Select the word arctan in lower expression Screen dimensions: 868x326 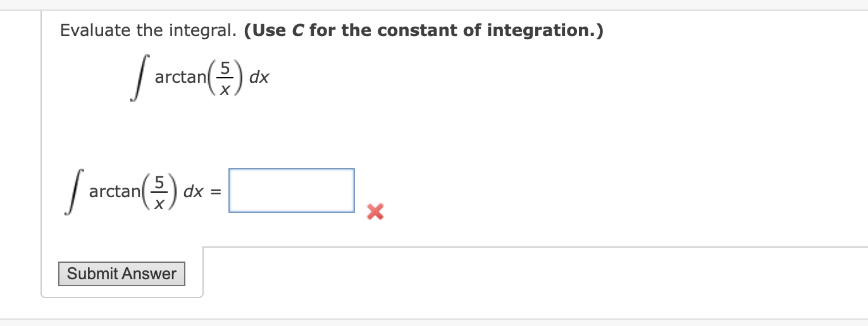[115, 191]
